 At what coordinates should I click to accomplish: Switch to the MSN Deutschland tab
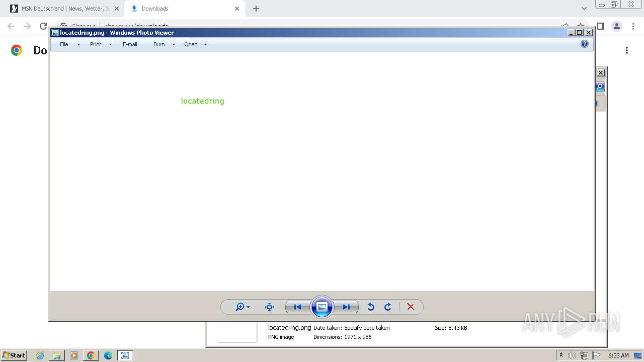tap(65, 9)
